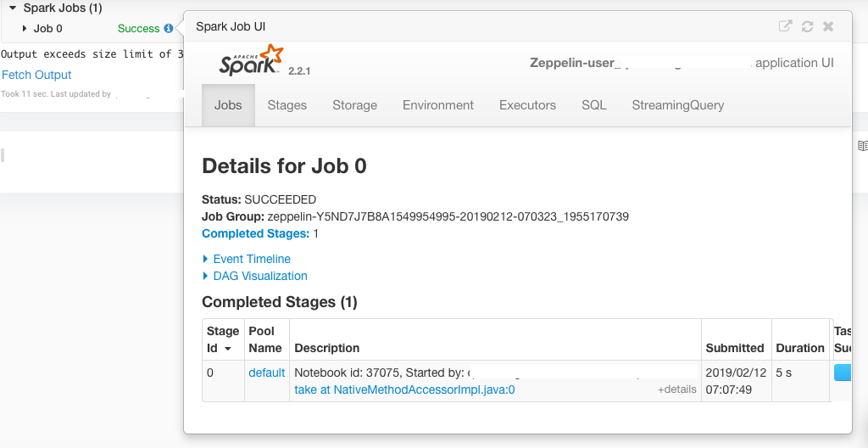Click the 2019/02/12 07:07:49 submitted cell

(x=736, y=381)
